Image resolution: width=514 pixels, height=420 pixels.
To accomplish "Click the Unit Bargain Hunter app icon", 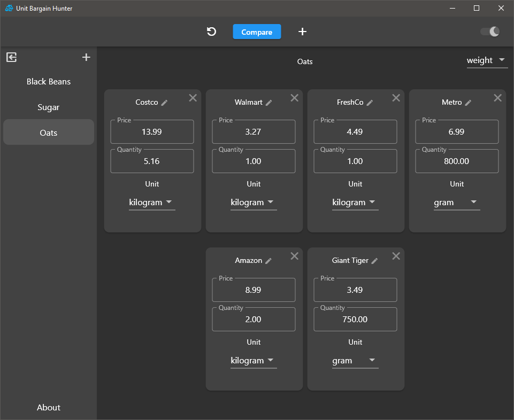I will pos(9,8).
